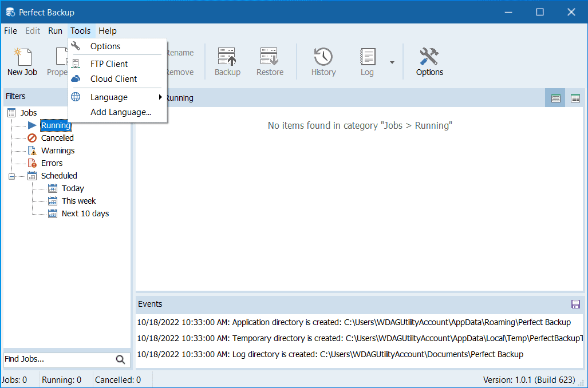Open FTP Client from Tools menu

(117, 64)
